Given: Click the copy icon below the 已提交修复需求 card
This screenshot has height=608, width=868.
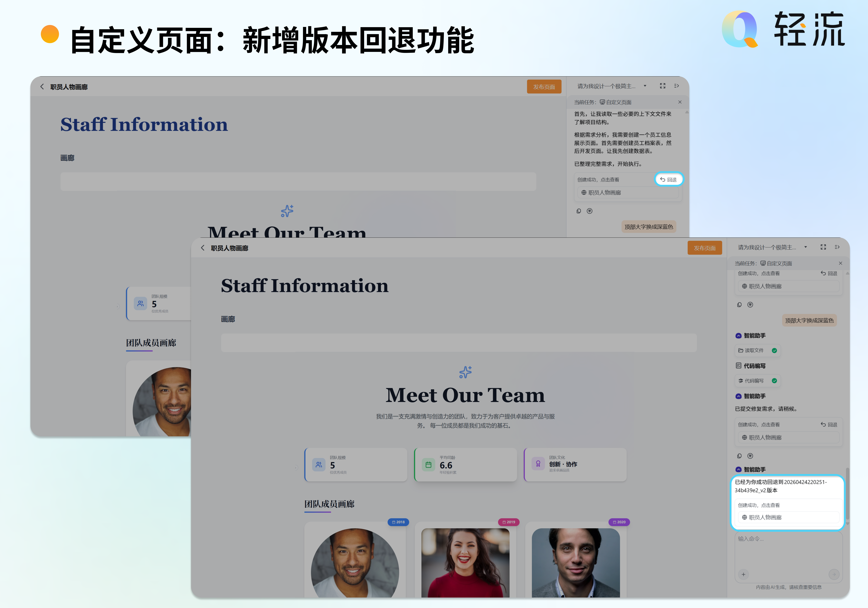Looking at the screenshot, I should pyautogui.click(x=739, y=456).
